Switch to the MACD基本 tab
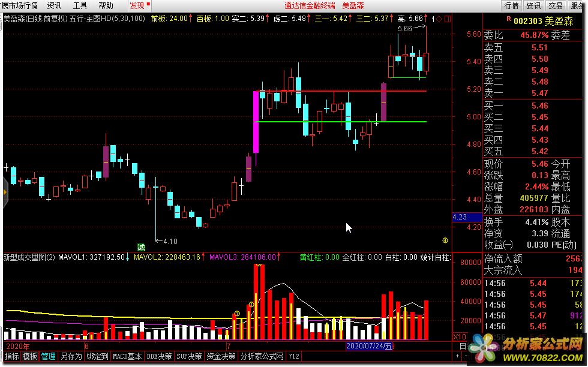The height and width of the screenshot is (367, 588). (127, 356)
